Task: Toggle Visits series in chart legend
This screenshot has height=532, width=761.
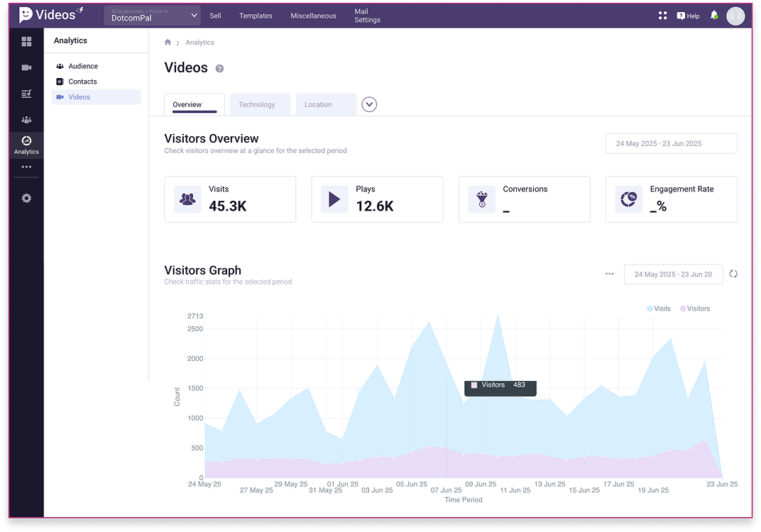Action: coord(658,309)
